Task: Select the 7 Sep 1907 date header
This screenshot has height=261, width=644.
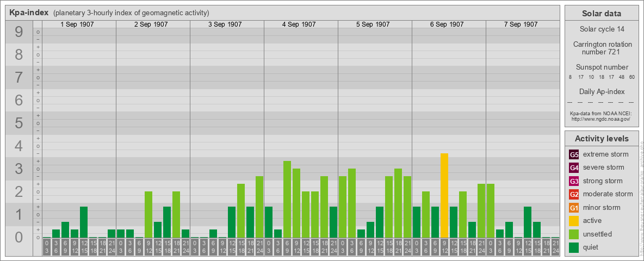Action: (x=521, y=24)
